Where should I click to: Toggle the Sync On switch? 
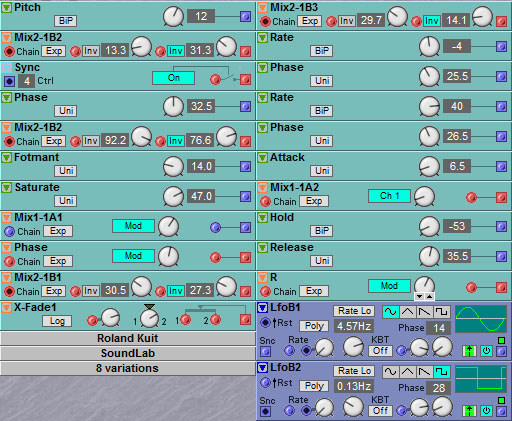tap(173, 78)
